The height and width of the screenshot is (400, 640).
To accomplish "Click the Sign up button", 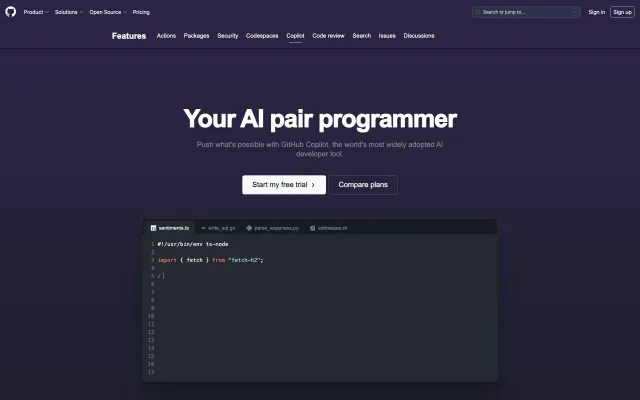I will point(622,12).
